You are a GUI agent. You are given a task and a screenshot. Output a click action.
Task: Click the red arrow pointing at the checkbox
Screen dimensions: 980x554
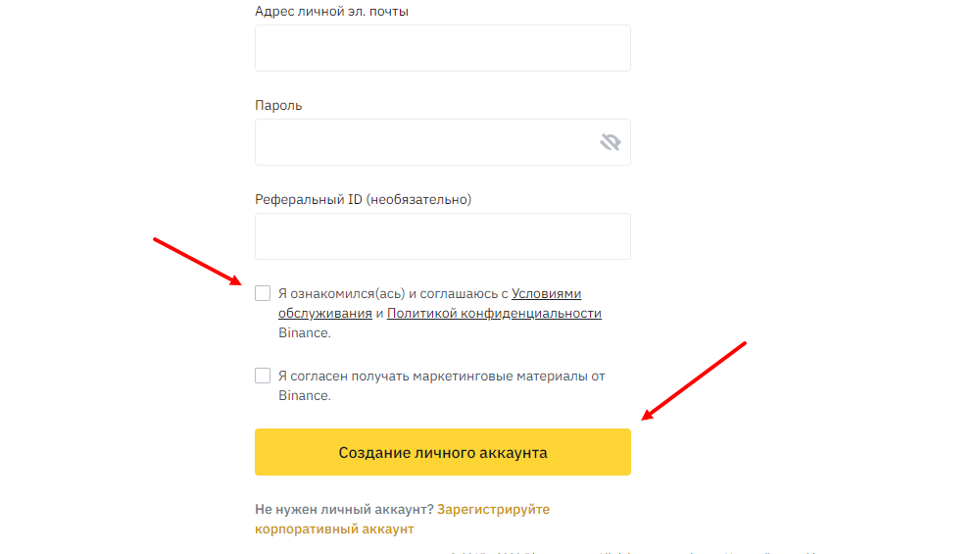click(198, 261)
